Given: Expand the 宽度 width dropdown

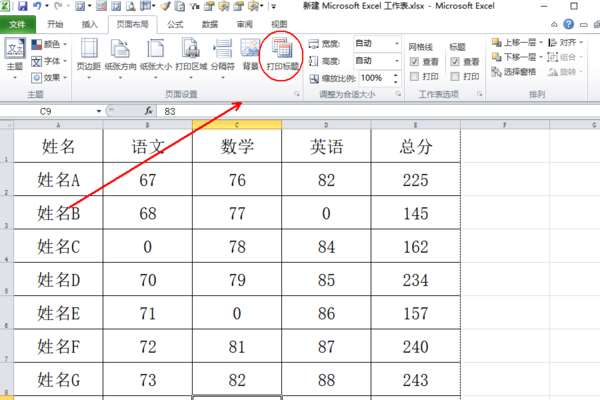Looking at the screenshot, I should pyautogui.click(x=394, y=44).
